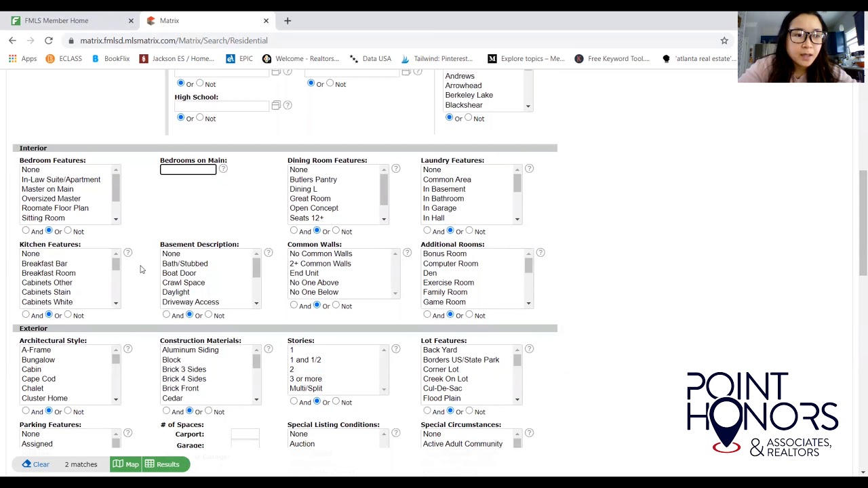
Task: Bookmark this page with star icon
Action: (724, 41)
